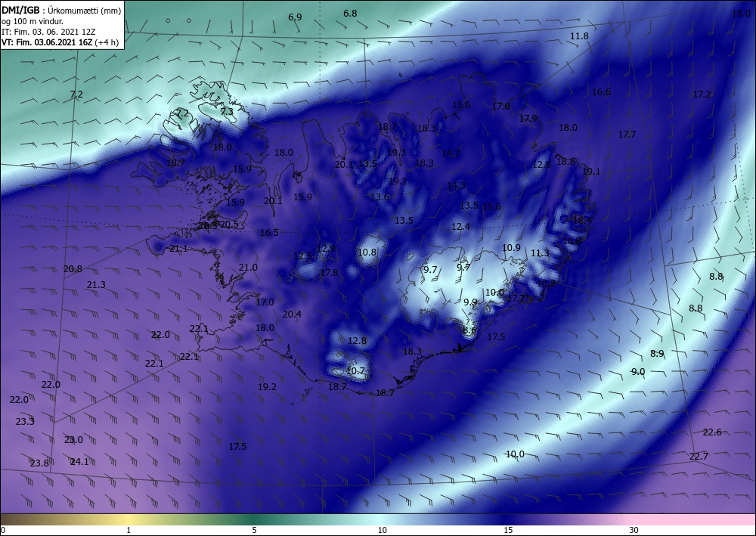Click the 23.8 value label
Image resolution: width=756 pixels, height=536 pixels.
[39, 463]
